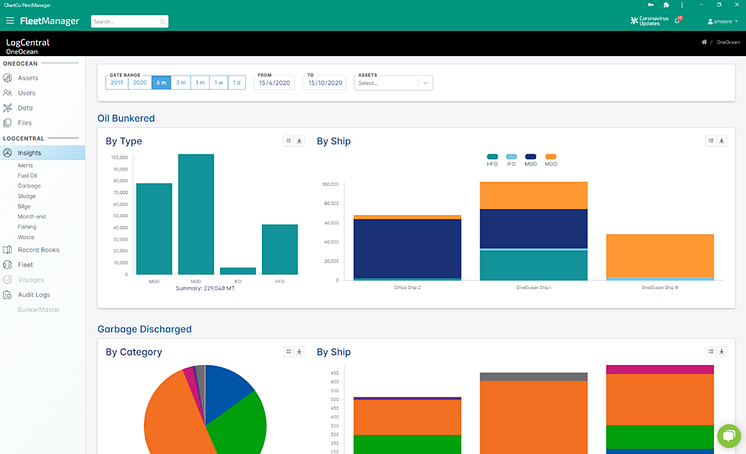This screenshot has width=746, height=454.
Task: Open Bilge sub-item
Action: [x=24, y=207]
